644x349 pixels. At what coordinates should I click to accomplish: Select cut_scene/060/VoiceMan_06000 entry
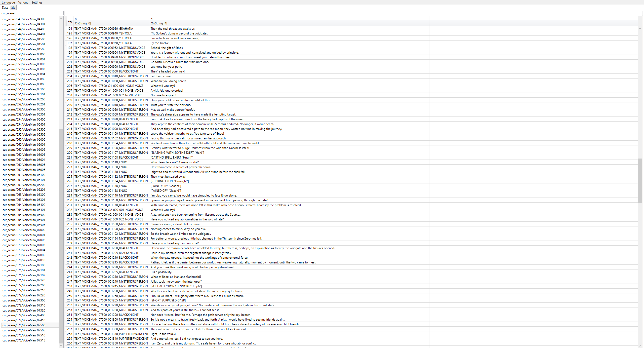pyautogui.click(x=24, y=140)
